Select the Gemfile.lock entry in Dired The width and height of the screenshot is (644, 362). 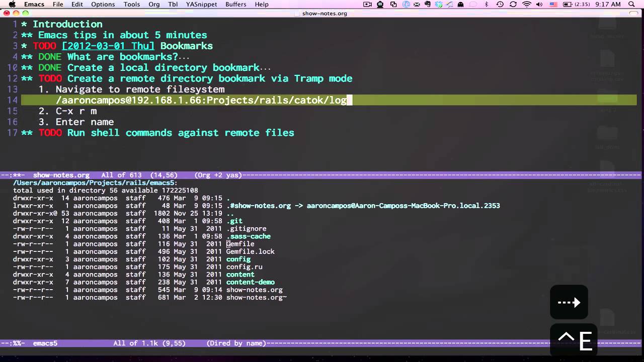[251, 251]
